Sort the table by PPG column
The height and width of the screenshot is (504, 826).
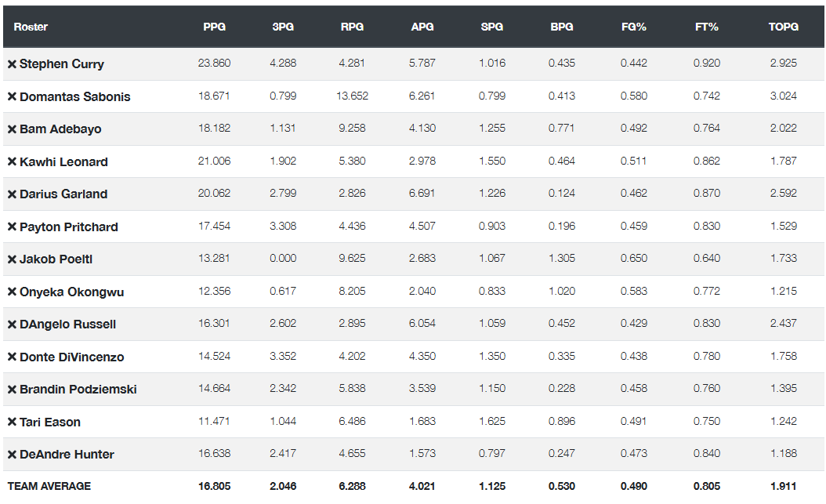coord(214,27)
